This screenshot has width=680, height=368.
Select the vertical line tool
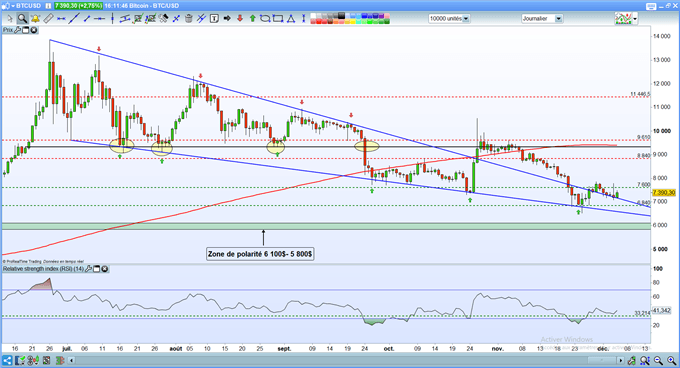click(x=112, y=19)
